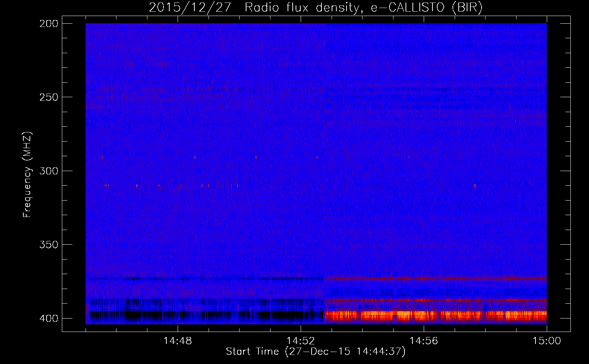
Task: Select the 14:52 time tick label
Action: (301, 341)
